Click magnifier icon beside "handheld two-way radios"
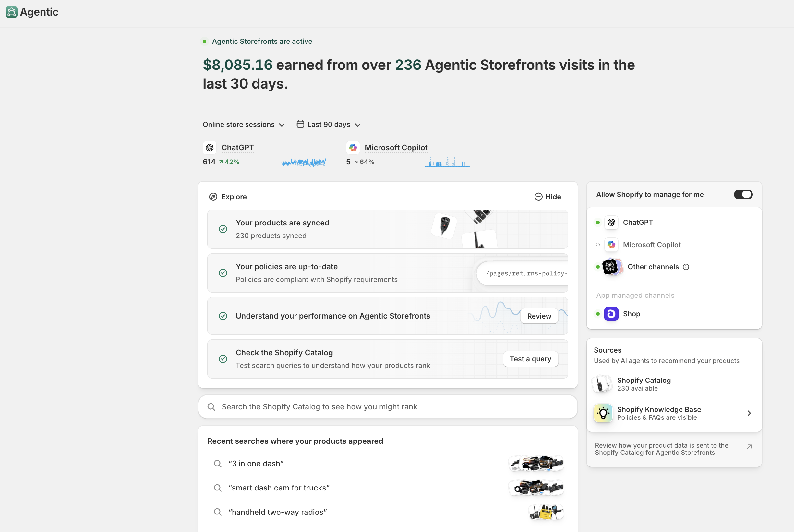Screen dimensions: 794x532 click(x=218, y=512)
